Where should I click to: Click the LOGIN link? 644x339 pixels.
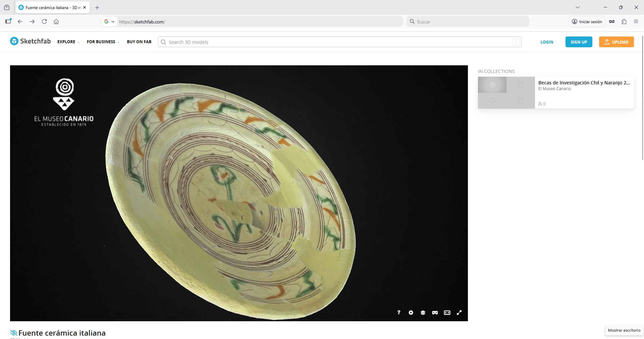click(x=547, y=42)
